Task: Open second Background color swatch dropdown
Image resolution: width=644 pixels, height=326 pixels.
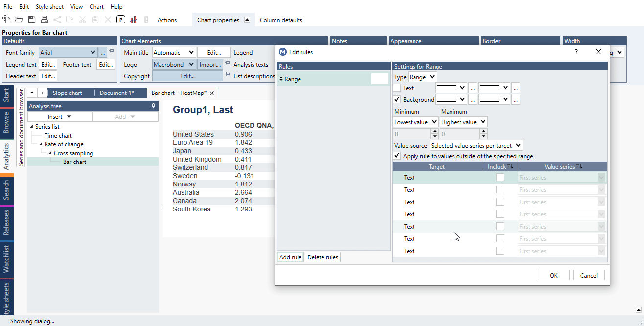Action: (x=494, y=100)
